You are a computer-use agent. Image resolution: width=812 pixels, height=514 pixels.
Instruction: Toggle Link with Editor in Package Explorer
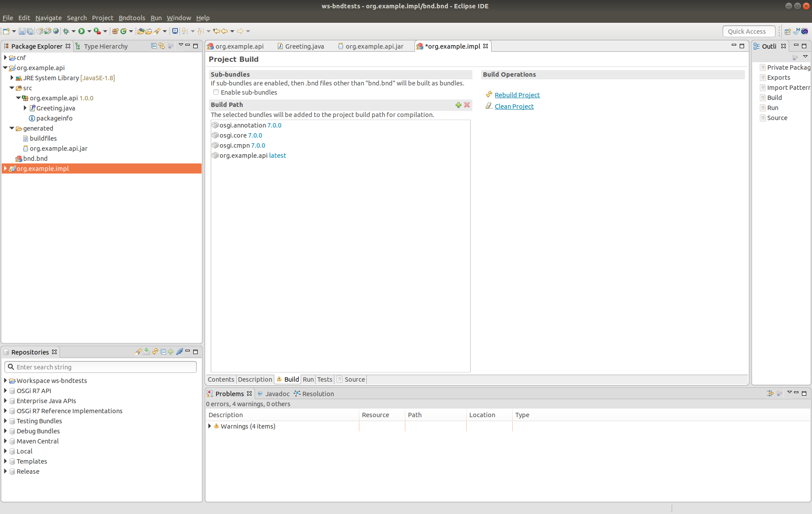click(x=162, y=46)
